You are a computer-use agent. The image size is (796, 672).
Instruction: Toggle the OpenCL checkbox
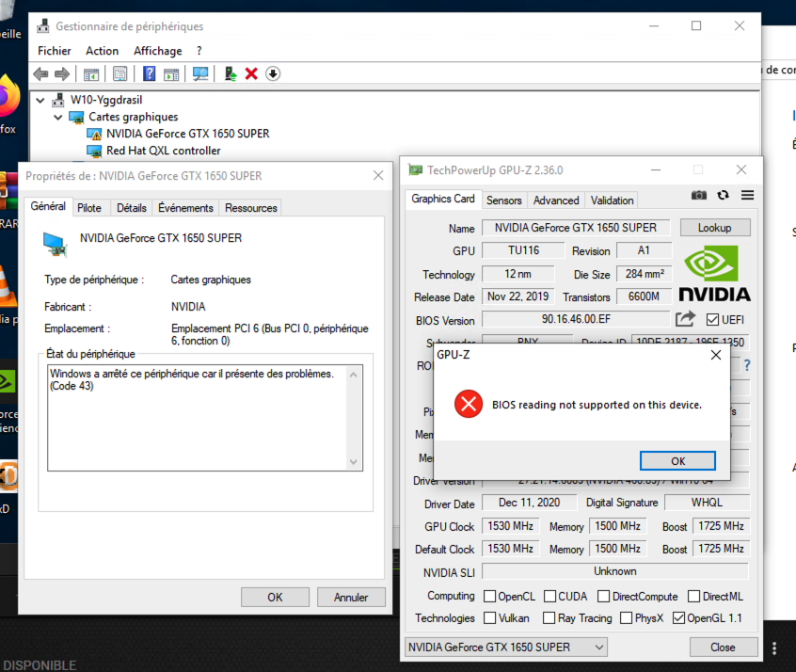490,597
